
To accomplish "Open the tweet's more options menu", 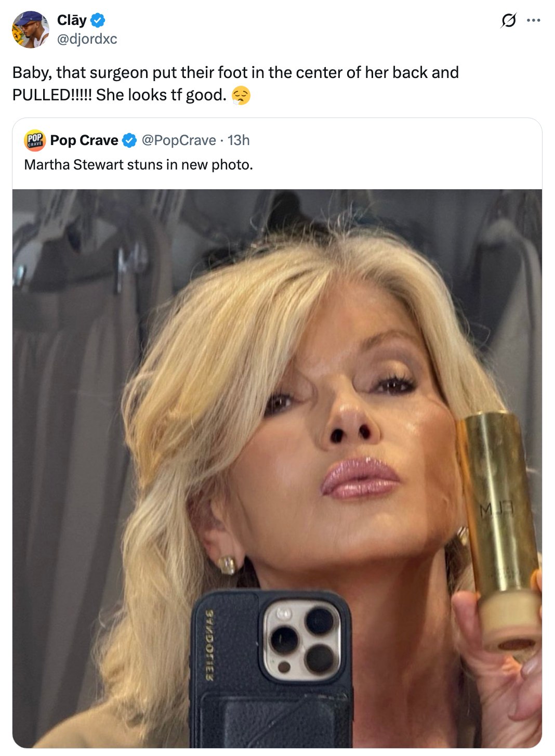I will tap(533, 21).
